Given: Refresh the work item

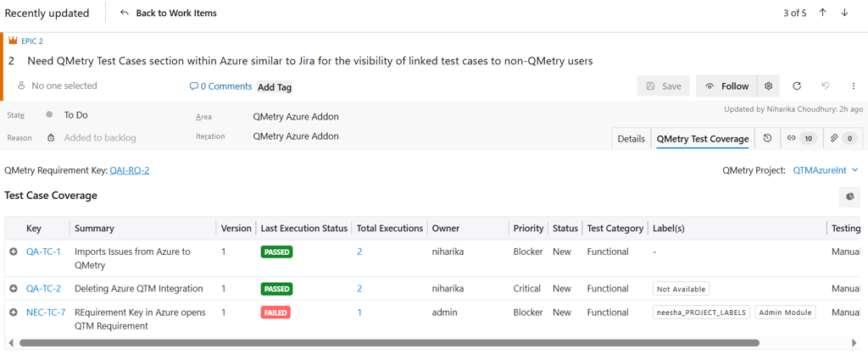Looking at the screenshot, I should click(797, 86).
